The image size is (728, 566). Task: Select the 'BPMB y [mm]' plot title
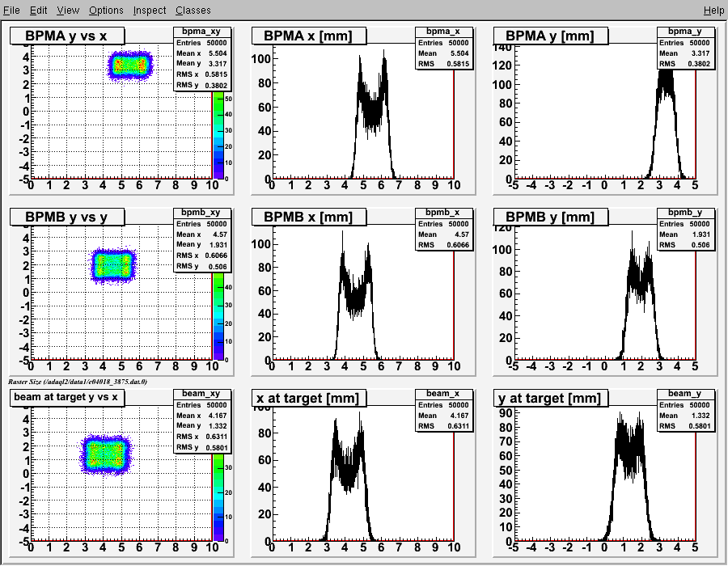point(550,218)
